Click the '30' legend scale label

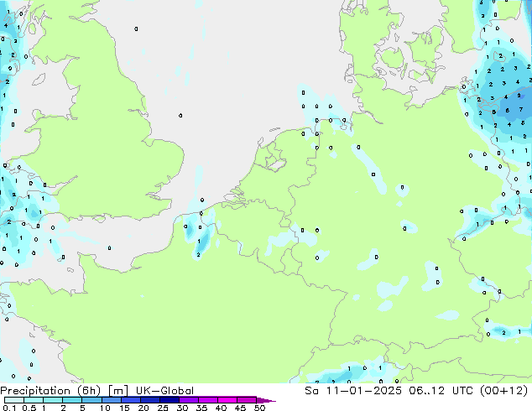(182, 408)
